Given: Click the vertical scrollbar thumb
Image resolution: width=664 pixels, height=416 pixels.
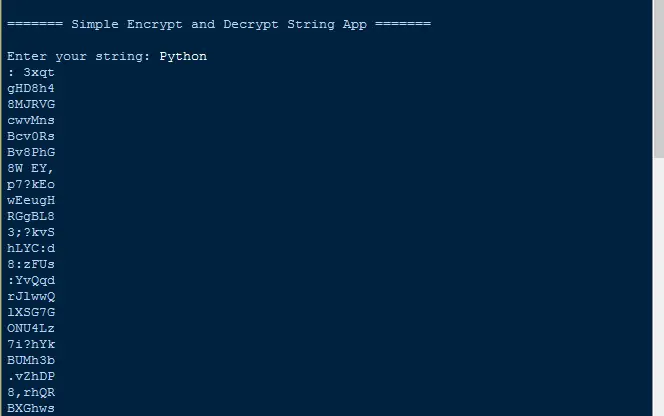Looking at the screenshot, I should pyautogui.click(x=658, y=80).
